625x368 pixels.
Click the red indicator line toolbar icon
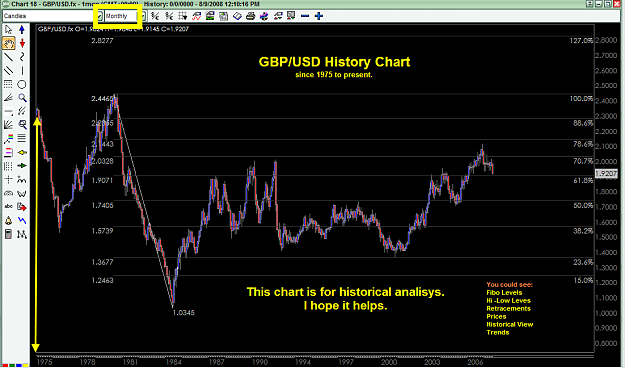click(197, 16)
